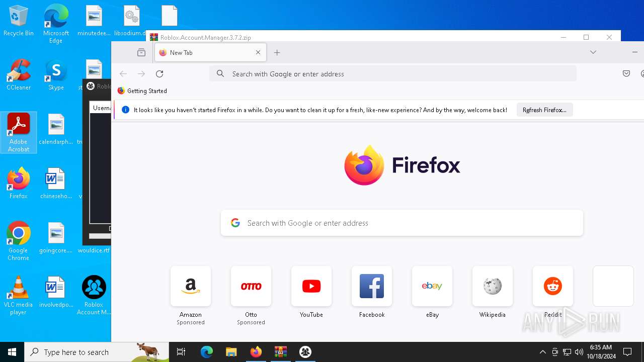644x362 pixels.
Task: Select calendarph image file on desktop
Action: point(56,129)
